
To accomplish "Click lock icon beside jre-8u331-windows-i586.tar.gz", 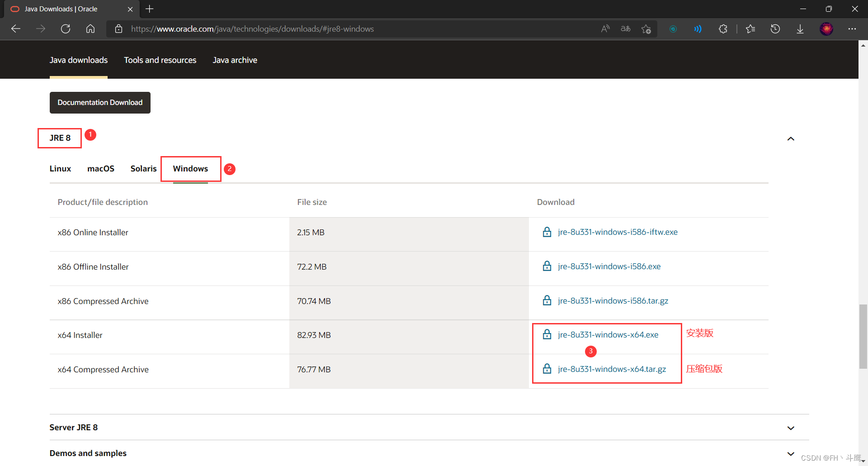I will click(547, 300).
